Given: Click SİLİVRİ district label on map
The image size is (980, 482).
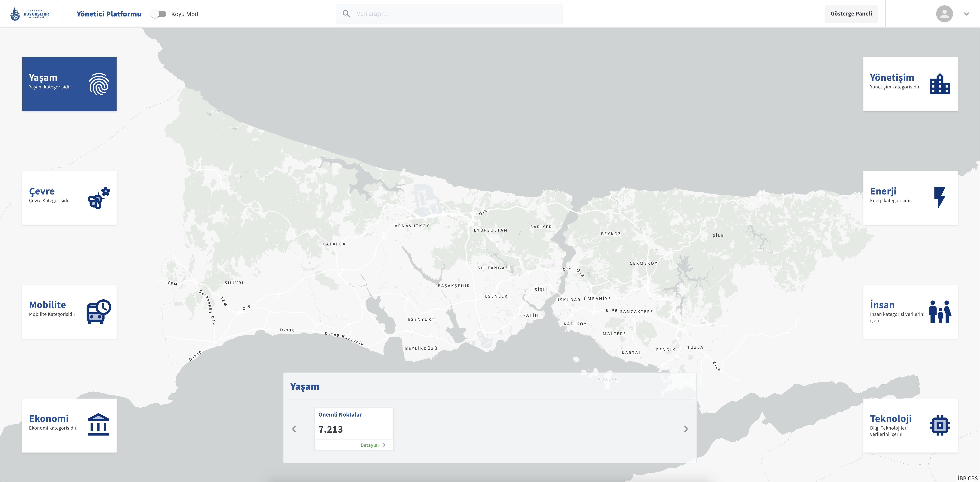Looking at the screenshot, I should pyautogui.click(x=234, y=283).
